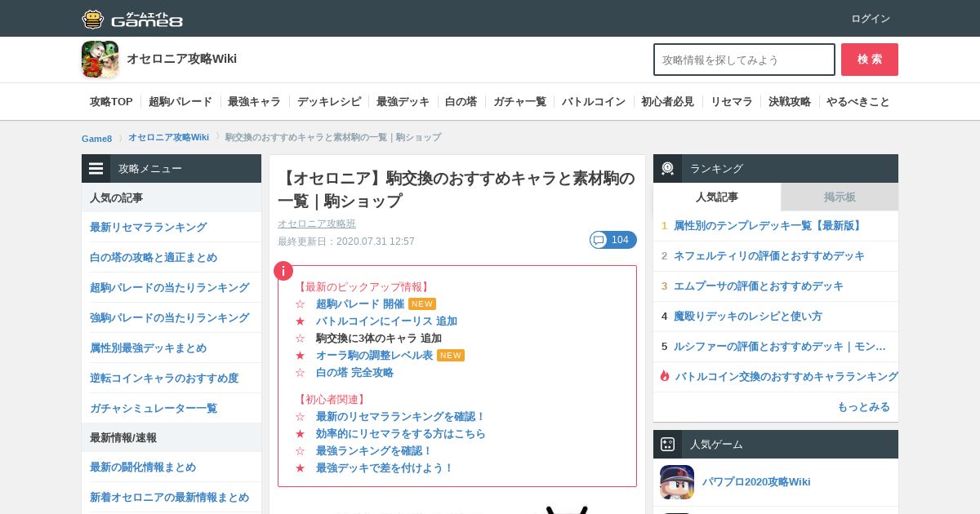Click the hamburger icon beside 攻略メニュー
Screen dimensions: 980x514
coord(96,168)
